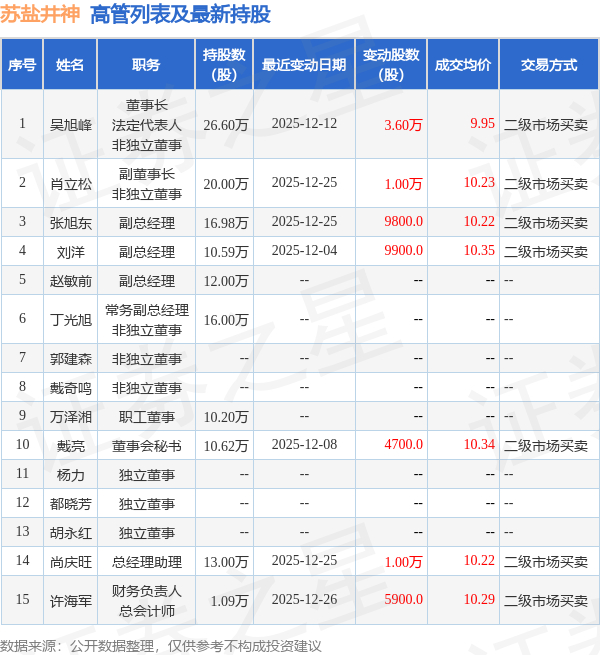The image size is (600, 655).
Task: Click 财务负责人 position text
Action: coord(147,591)
